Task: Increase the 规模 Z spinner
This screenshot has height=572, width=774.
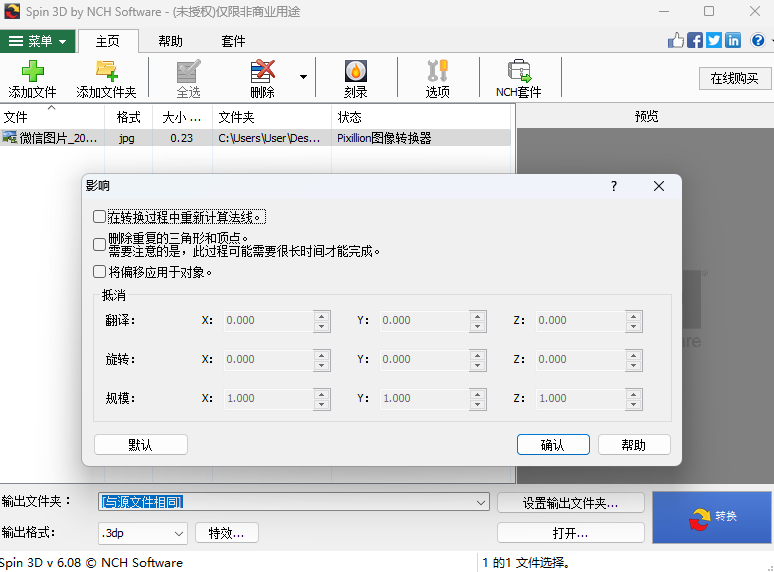Action: tap(634, 394)
